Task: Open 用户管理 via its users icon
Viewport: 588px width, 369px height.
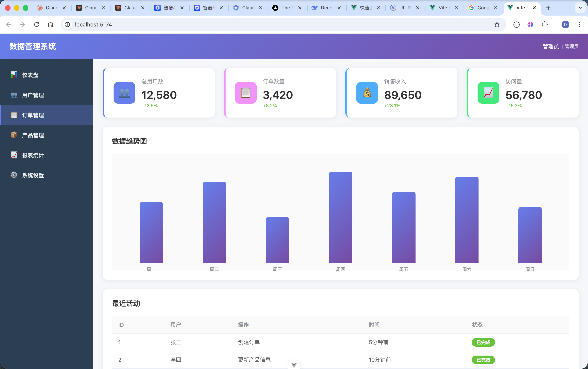Action: [x=14, y=95]
